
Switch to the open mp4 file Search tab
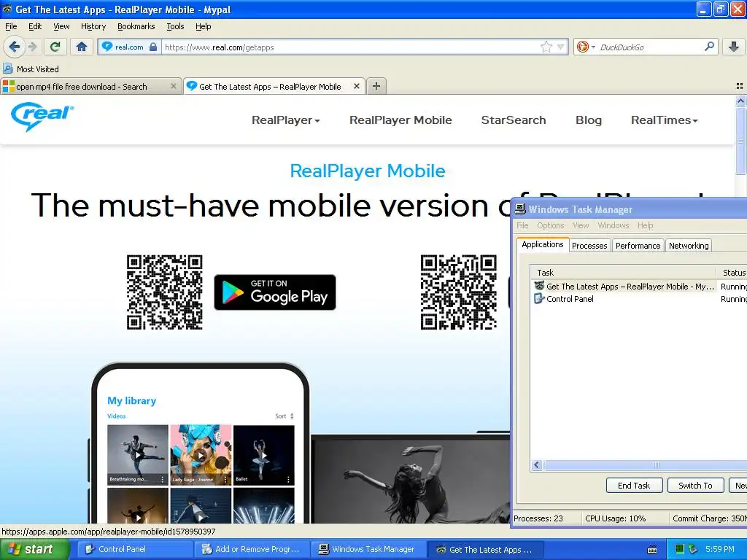[x=87, y=86]
